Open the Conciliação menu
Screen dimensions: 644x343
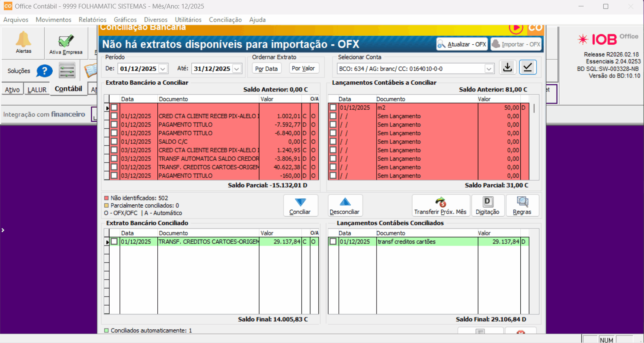(225, 20)
